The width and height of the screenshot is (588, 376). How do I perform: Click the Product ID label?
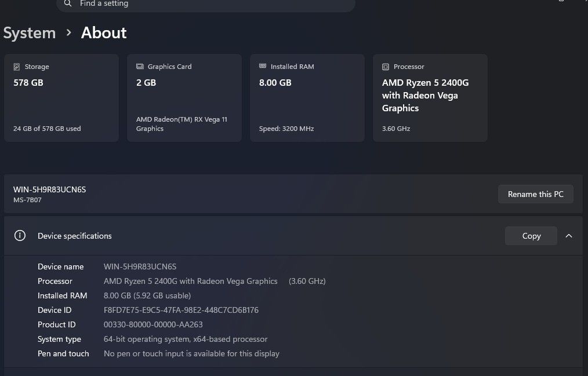[57, 324]
